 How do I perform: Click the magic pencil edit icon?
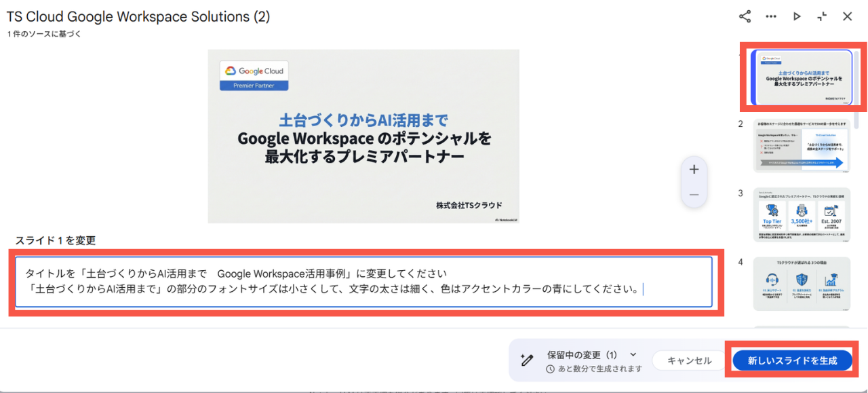[x=527, y=360]
